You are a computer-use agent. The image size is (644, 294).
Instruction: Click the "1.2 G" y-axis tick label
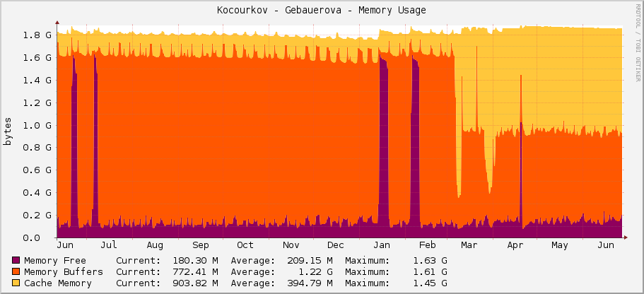[x=37, y=102]
